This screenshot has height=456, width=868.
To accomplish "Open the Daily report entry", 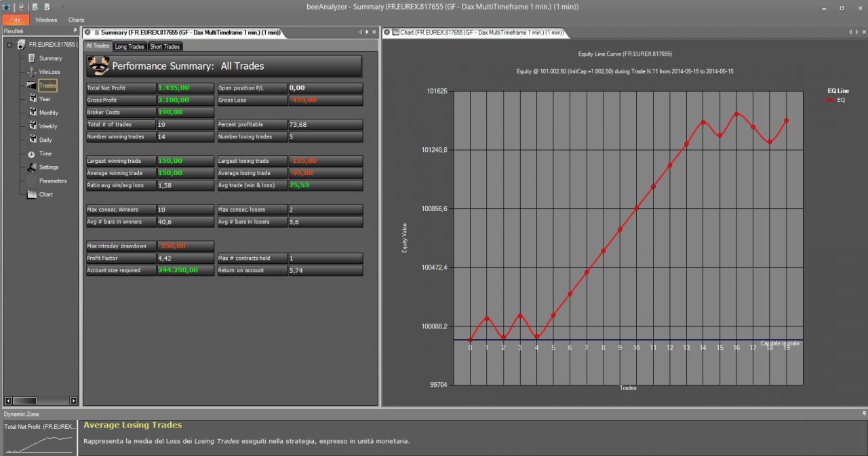I will pyautogui.click(x=45, y=140).
